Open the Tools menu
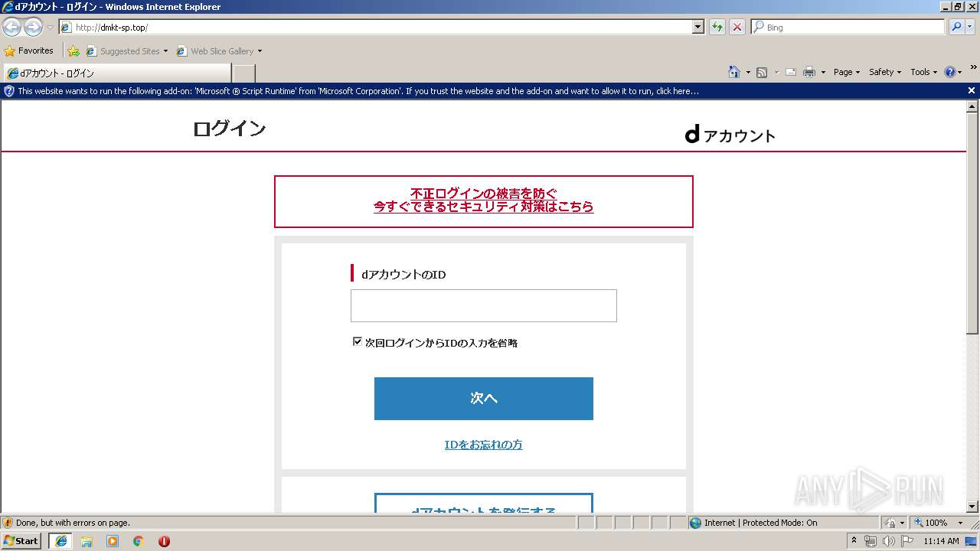 923,72
